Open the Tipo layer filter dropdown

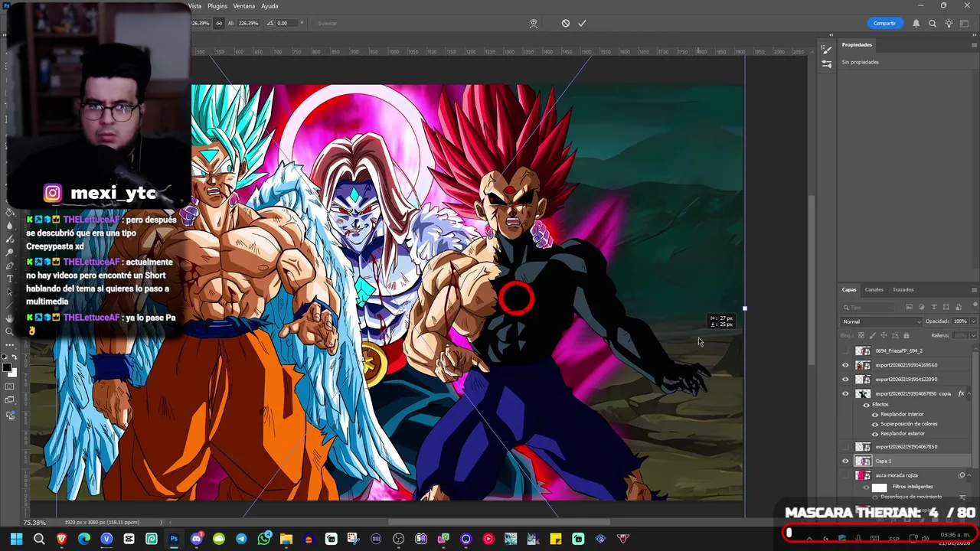tap(867, 307)
